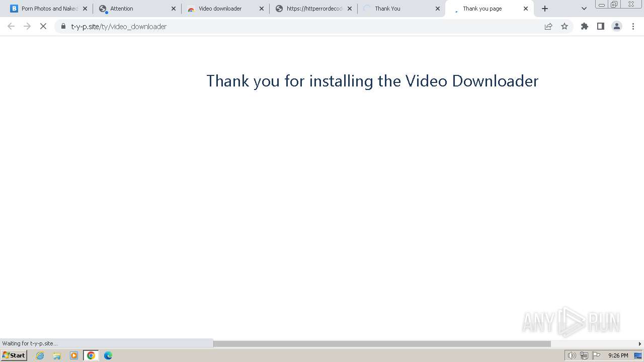Click show desktop button
This screenshot has width=644, height=362.
point(638,355)
